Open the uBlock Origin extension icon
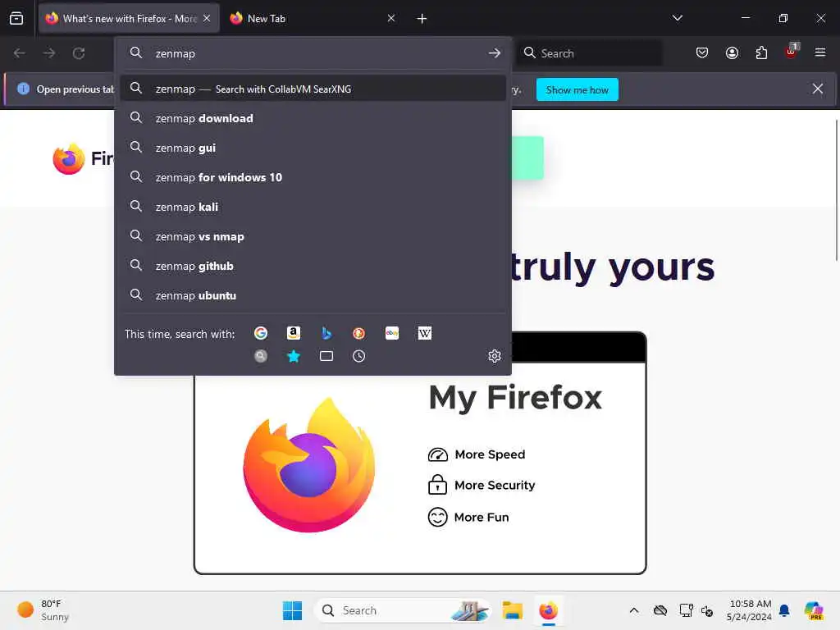Screen dimensions: 840x630 pyautogui.click(x=792, y=52)
